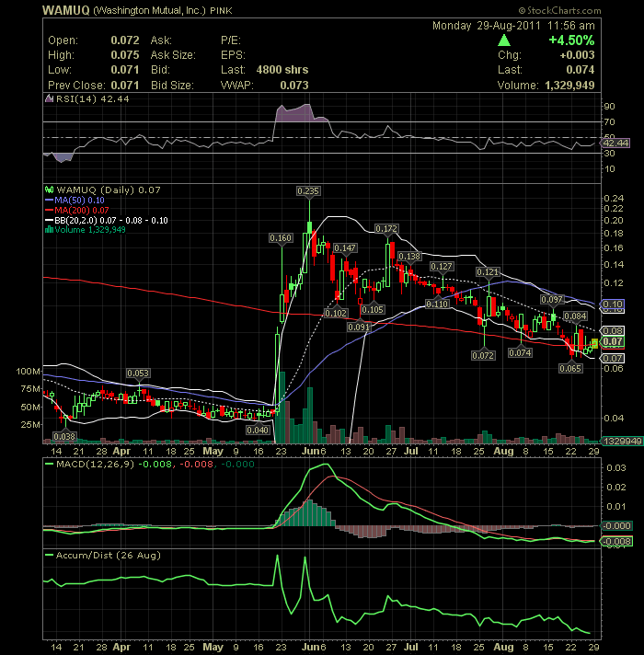
Task: Click the 0.172 price annotation
Action: [x=386, y=228]
